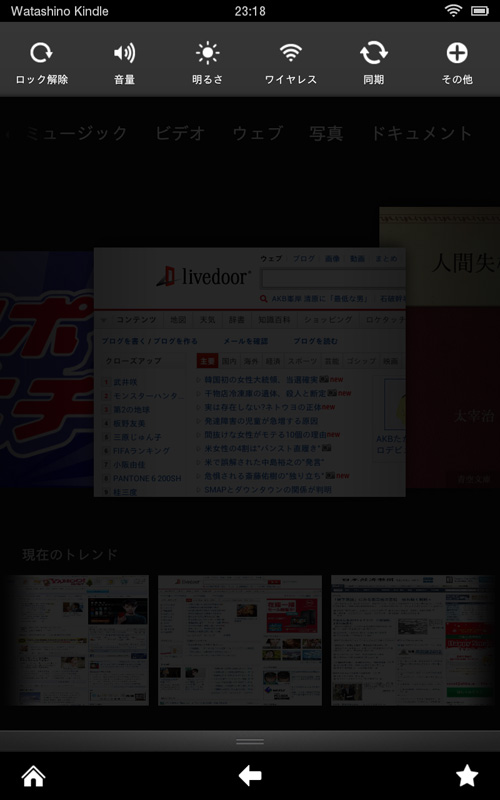This screenshot has height=800, width=500.
Task: Open the 板野友美 ranking entry
Action: pyautogui.click(x=129, y=423)
